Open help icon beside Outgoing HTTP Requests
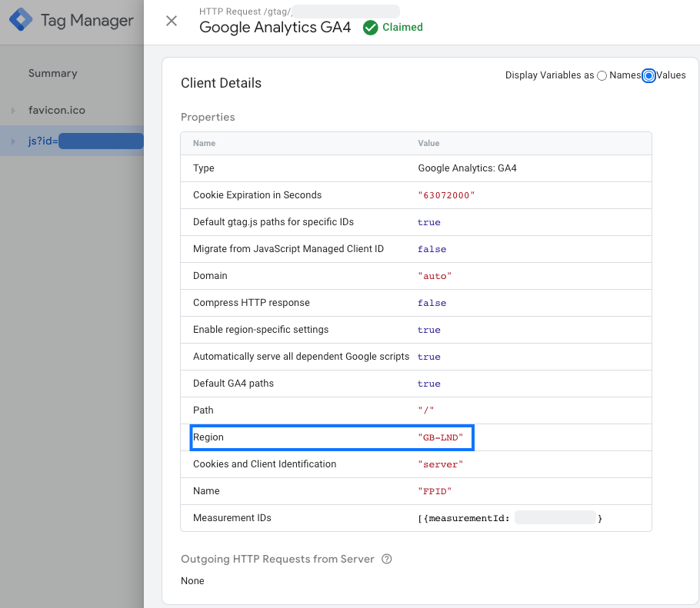This screenshot has width=700, height=608. point(387,559)
